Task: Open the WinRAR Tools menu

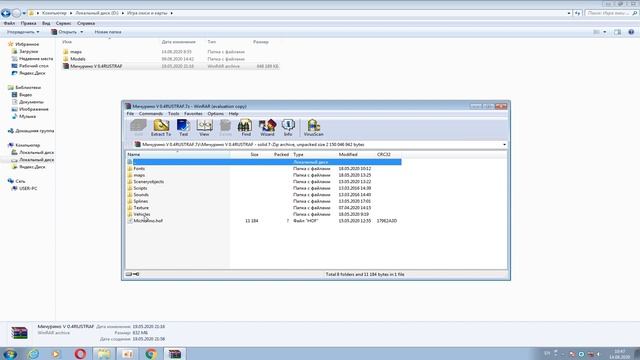Action: tap(173, 113)
